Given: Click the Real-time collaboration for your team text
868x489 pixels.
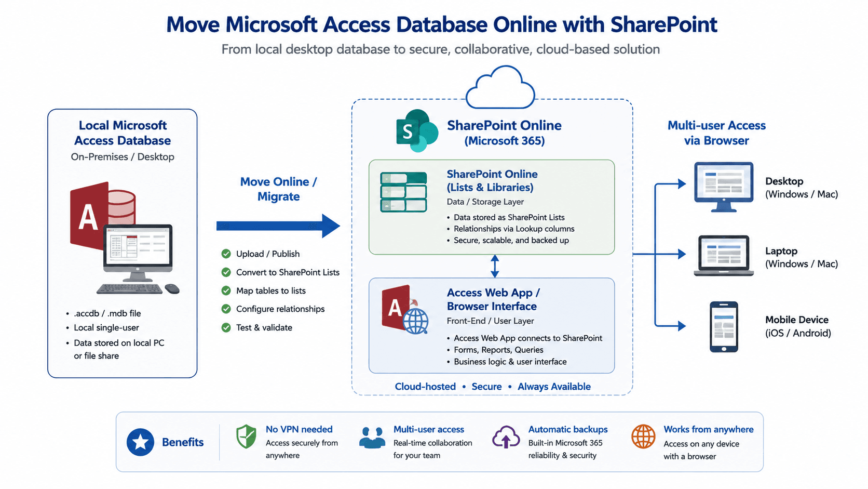Looking at the screenshot, I should tap(433, 449).
